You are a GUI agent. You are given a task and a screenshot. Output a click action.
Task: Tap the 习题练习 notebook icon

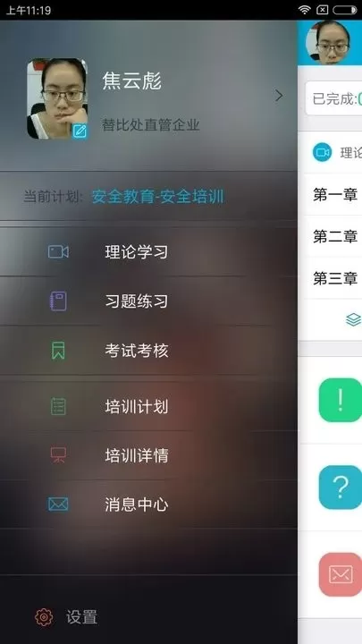[x=58, y=301]
